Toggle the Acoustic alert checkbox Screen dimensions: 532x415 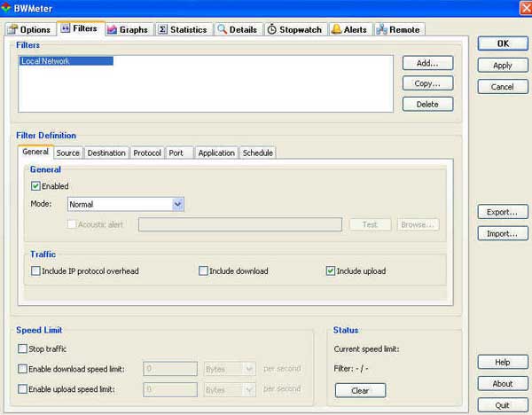pos(72,224)
